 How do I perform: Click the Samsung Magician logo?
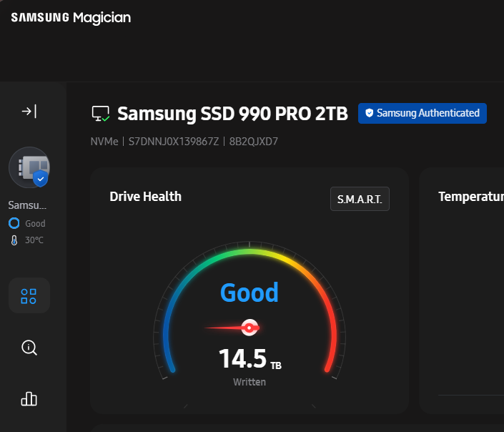pyautogui.click(x=71, y=18)
